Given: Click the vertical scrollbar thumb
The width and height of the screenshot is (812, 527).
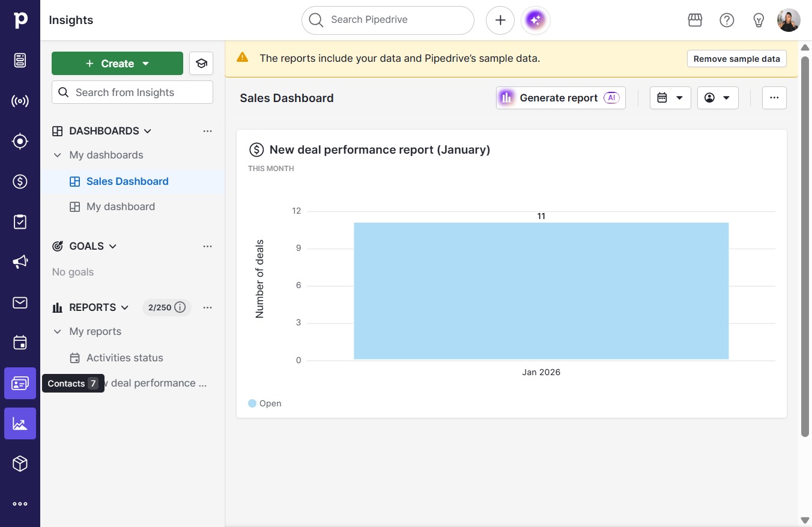Looking at the screenshot, I should click(805, 246).
